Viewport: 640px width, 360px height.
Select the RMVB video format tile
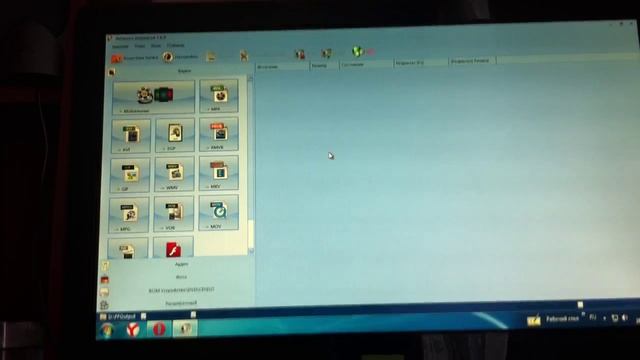219,134
